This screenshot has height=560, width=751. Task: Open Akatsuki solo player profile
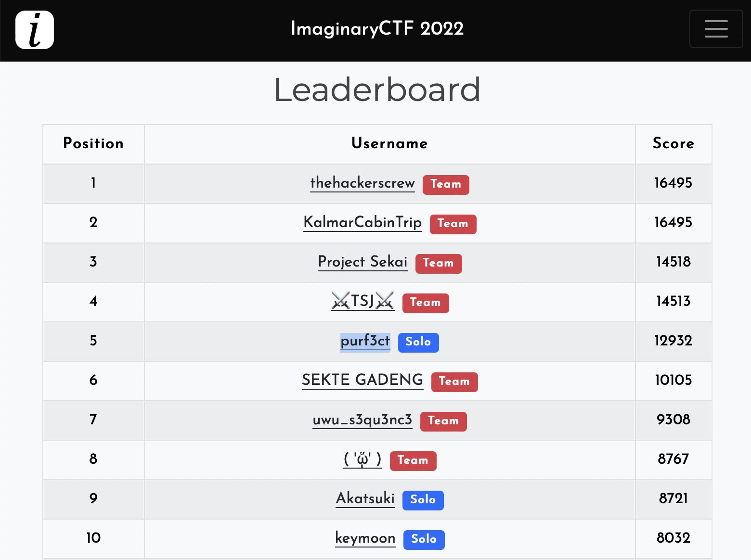tap(365, 499)
